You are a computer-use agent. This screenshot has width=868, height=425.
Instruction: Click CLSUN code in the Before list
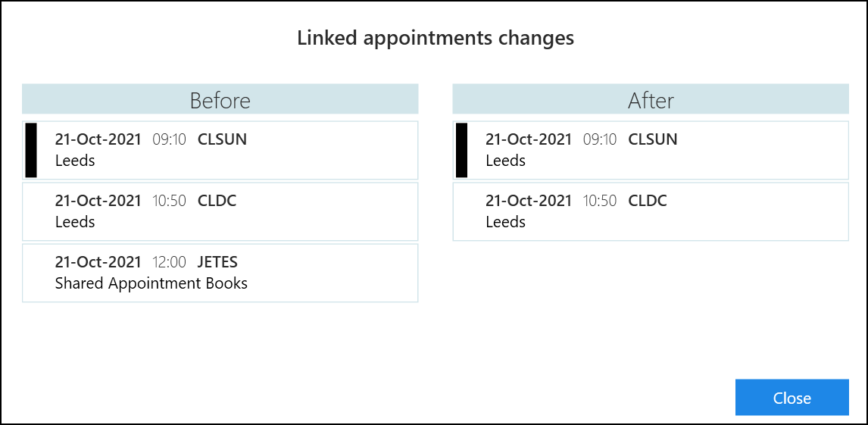click(222, 140)
